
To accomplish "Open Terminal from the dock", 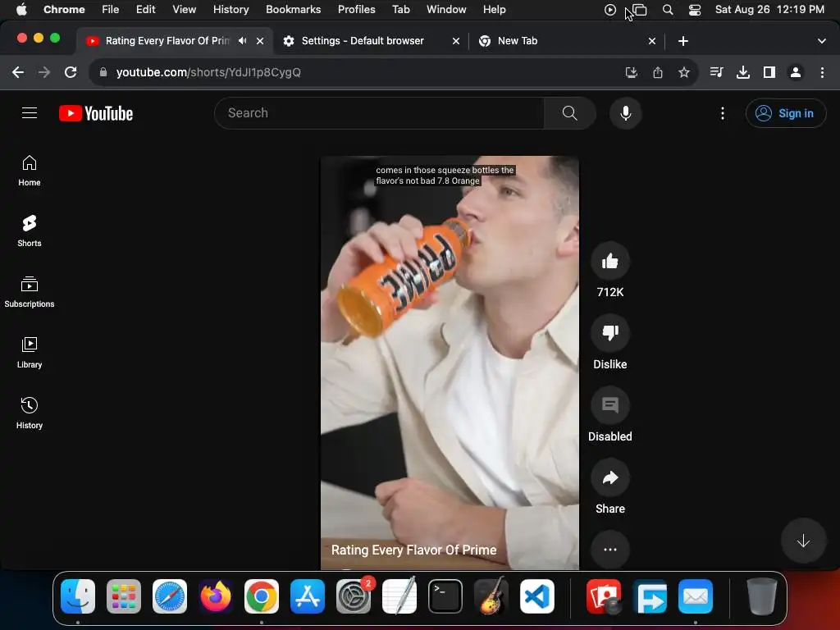I will (445, 596).
